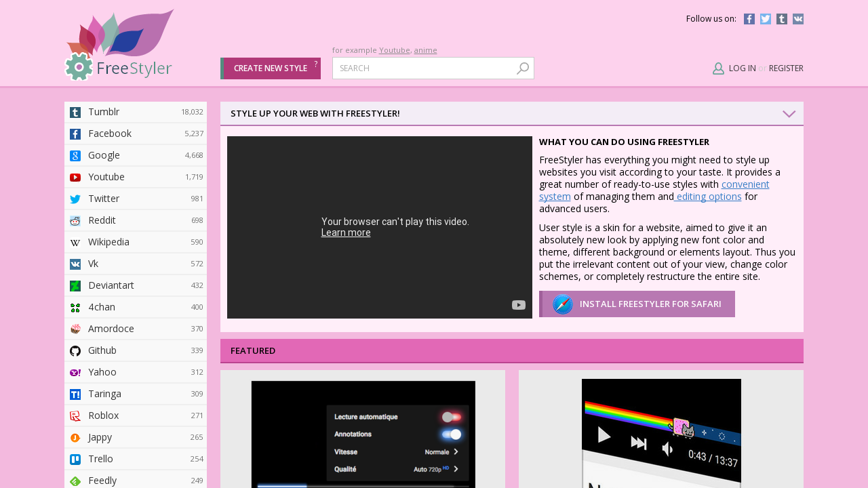Open the Facebook follow icon
Image resolution: width=868 pixels, height=488 pixels.
749,19
